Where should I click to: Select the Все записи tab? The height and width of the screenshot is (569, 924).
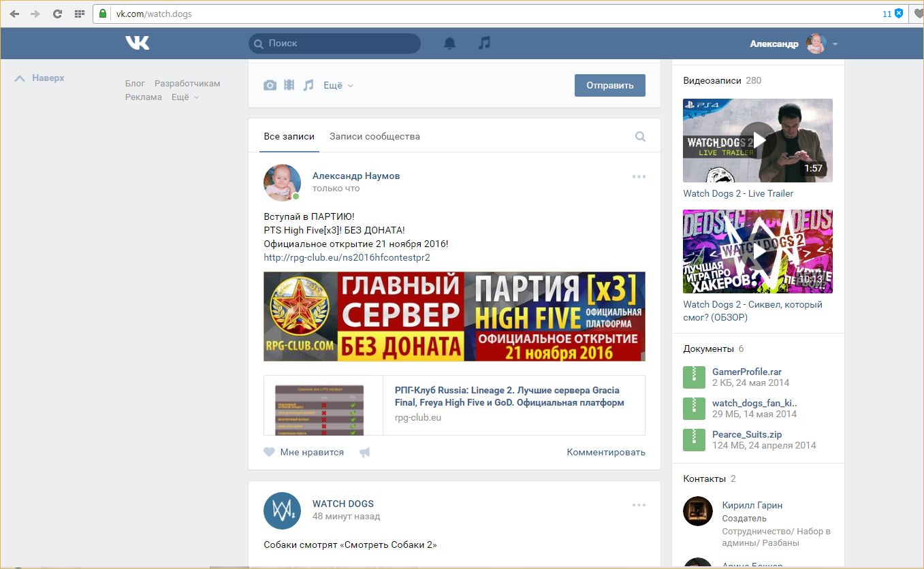coord(281,136)
